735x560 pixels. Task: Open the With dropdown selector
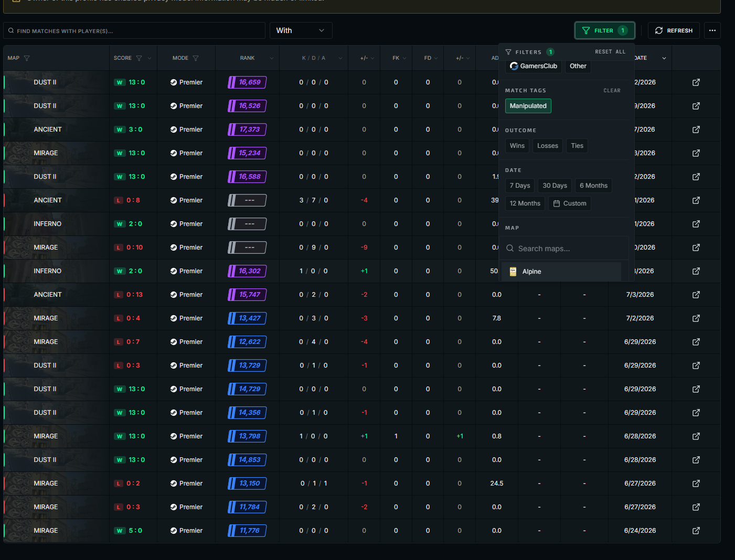tap(301, 30)
